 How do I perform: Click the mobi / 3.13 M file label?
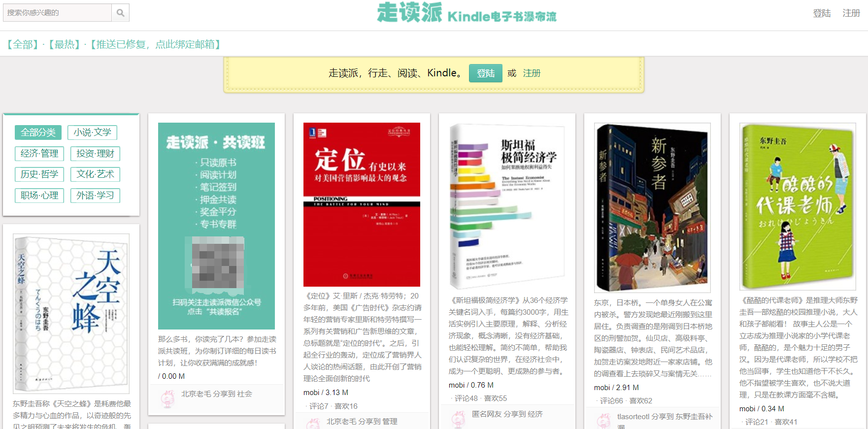tap(326, 392)
